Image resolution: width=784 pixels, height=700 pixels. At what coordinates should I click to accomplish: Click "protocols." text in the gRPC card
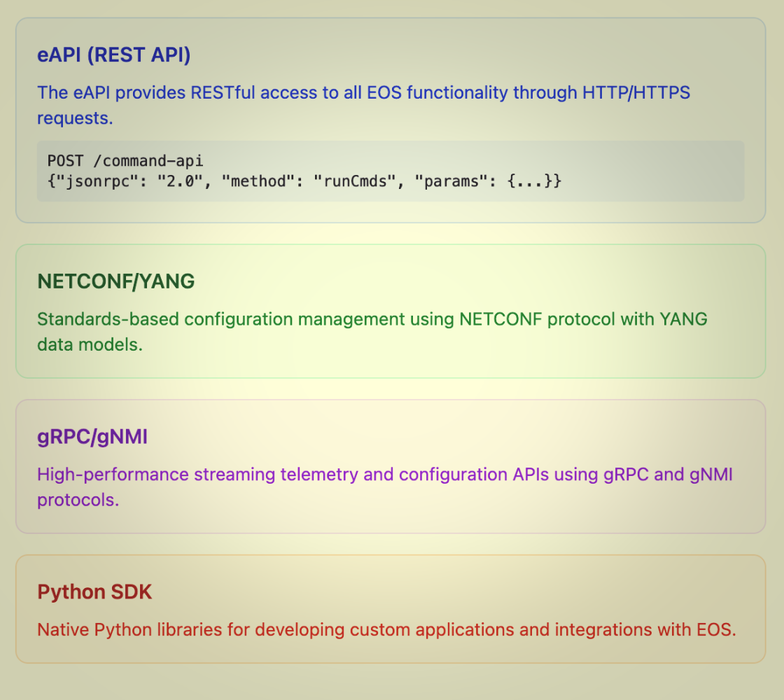[78, 500]
